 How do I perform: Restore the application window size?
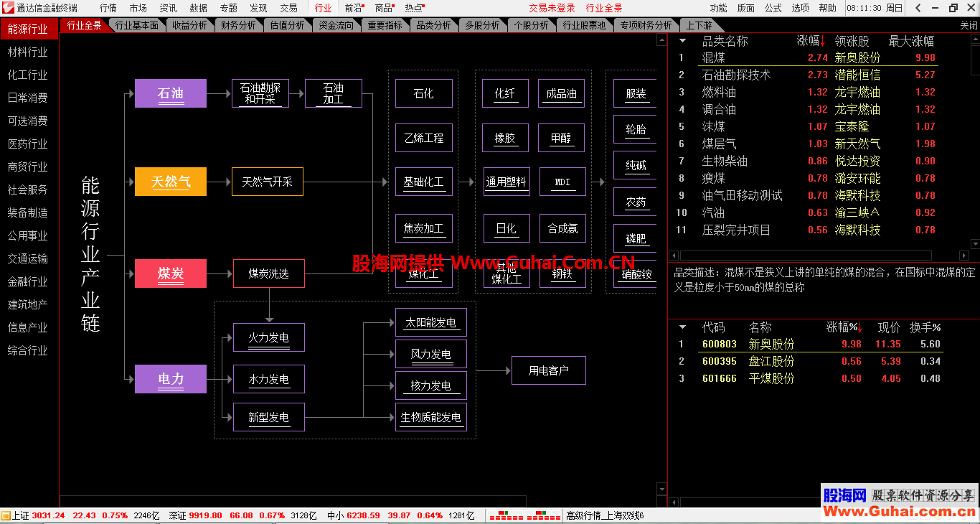[x=953, y=8]
